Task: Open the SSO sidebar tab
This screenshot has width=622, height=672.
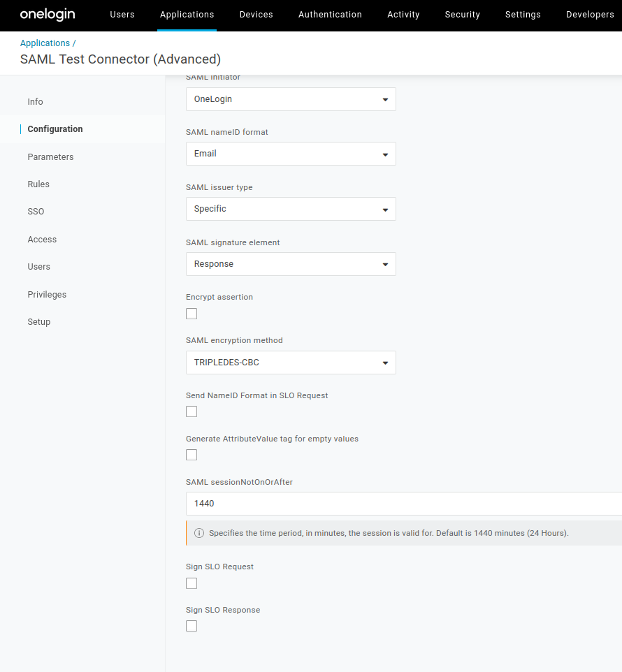Action: tap(36, 212)
